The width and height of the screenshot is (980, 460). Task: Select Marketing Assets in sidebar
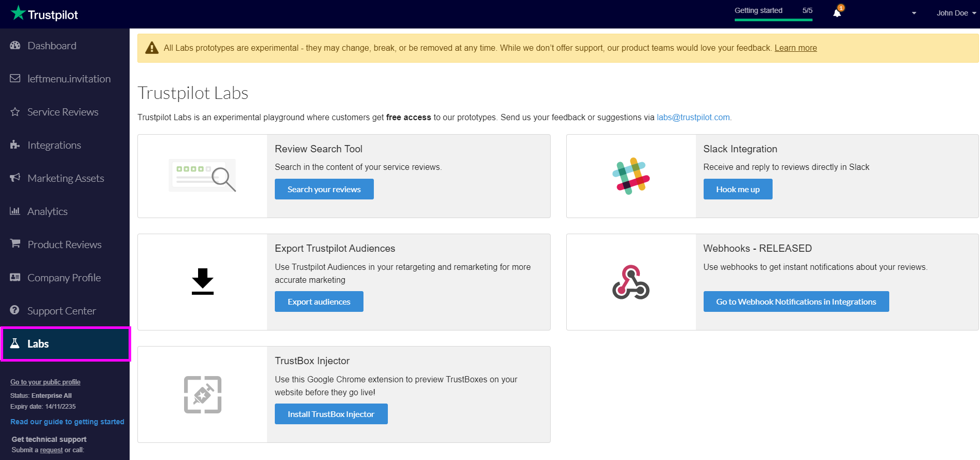(x=65, y=178)
